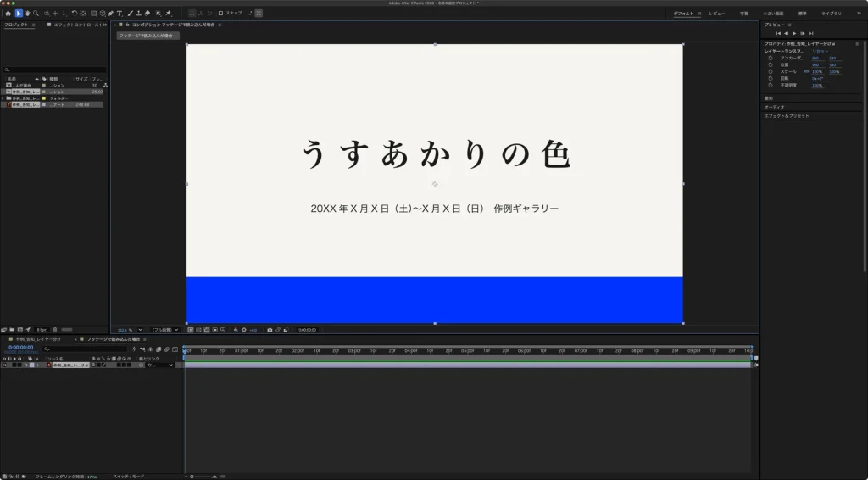The image size is (868, 480).
Task: Click the viewer 0:00:00:00 timecode display
Action: (307, 330)
